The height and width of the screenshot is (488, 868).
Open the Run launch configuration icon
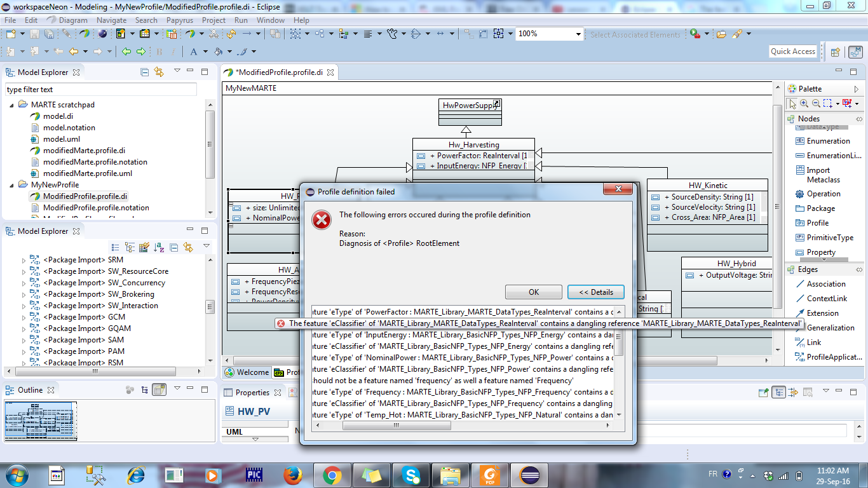pyautogui.click(x=696, y=34)
